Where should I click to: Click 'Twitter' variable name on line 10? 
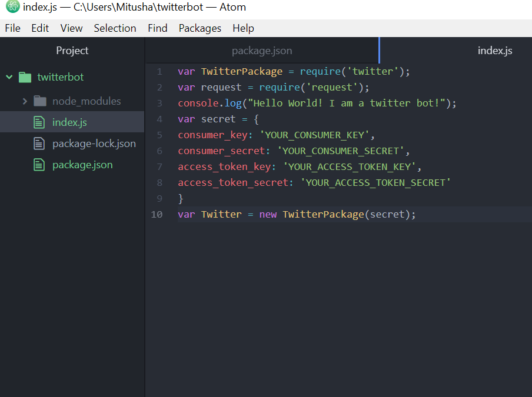(221, 215)
